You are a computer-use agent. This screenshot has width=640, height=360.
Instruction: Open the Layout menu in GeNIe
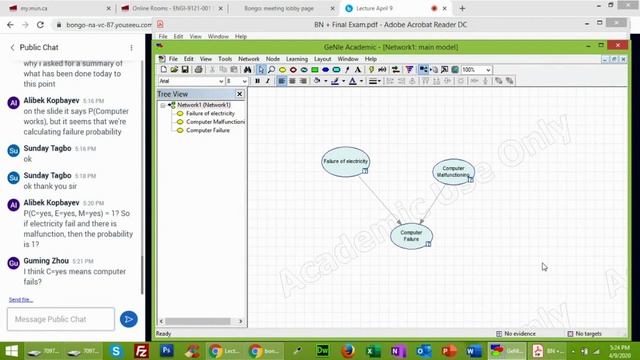point(322,59)
